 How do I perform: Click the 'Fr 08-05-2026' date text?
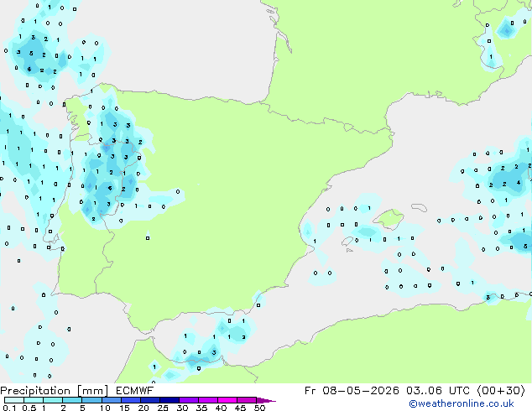point(352,391)
